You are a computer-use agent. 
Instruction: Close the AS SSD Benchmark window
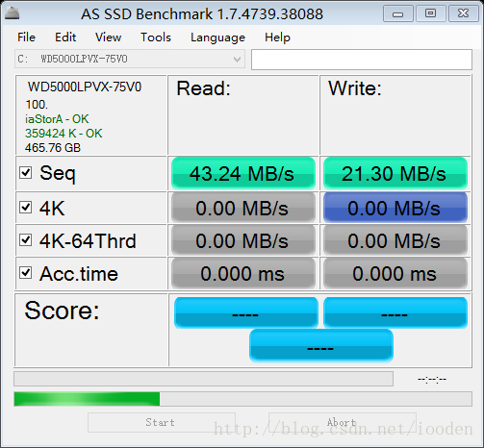[464, 13]
